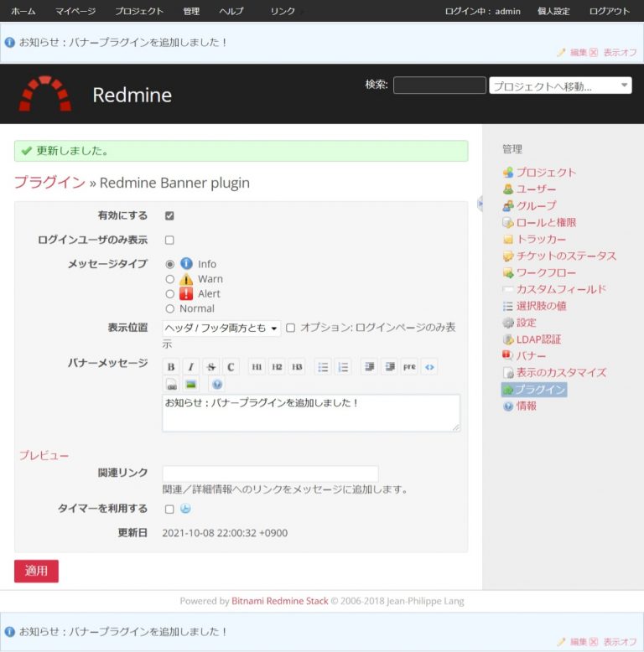Apply italic formatting in banner editor
Screen dimensions: 644x652
pyautogui.click(x=191, y=367)
